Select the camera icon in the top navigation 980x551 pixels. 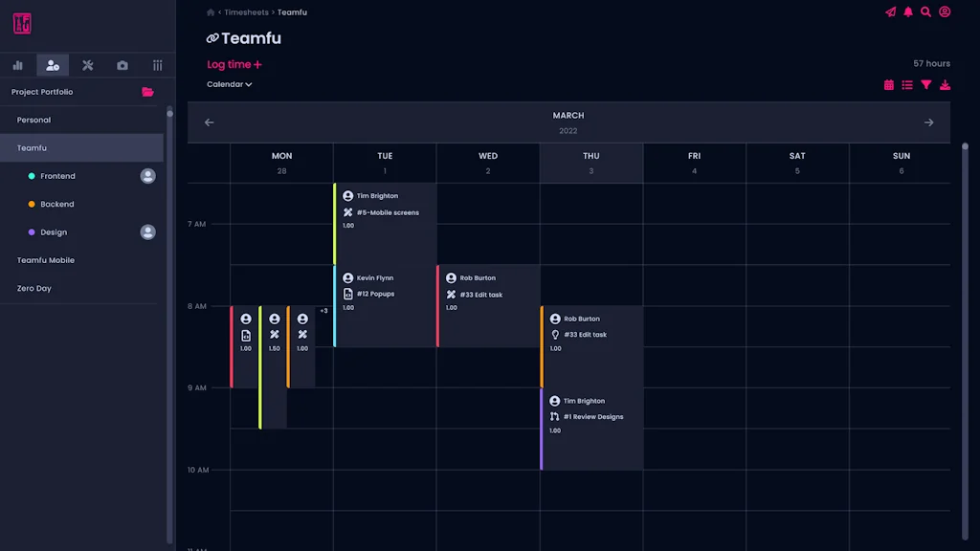[122, 65]
